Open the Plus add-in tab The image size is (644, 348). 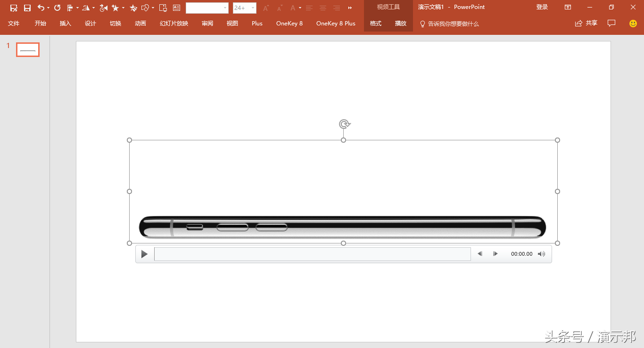(257, 24)
